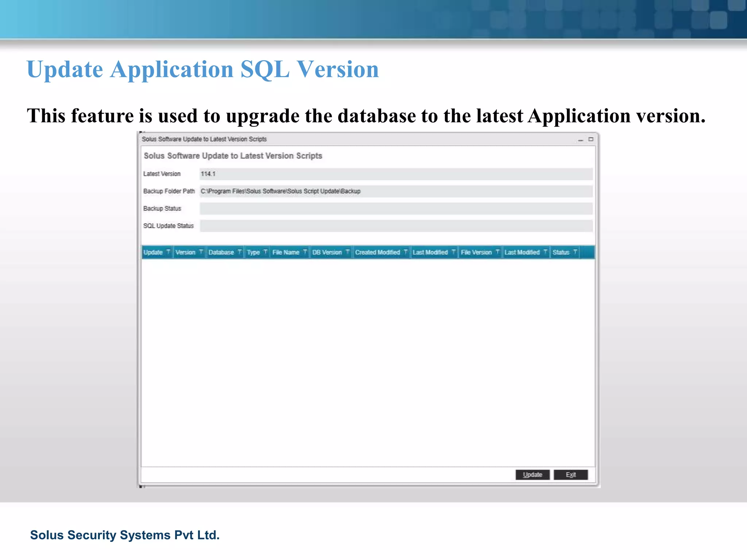747x560 pixels.
Task: Sort by the Created Modified column header
Action: 378,252
